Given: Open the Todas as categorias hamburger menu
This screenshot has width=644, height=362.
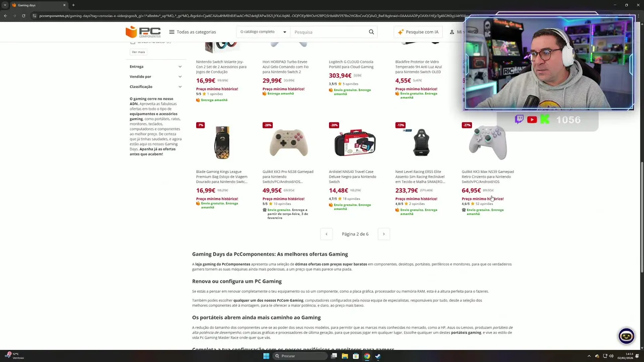Looking at the screenshot, I should click(x=192, y=32).
